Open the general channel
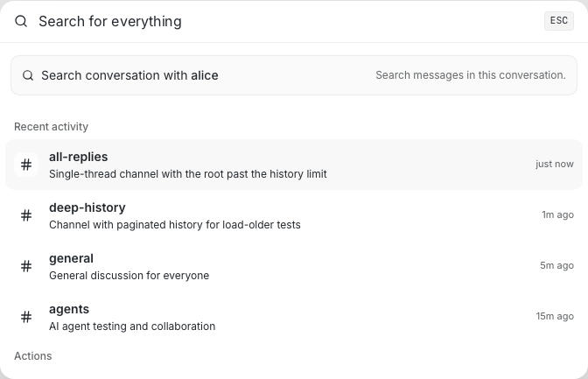This screenshot has height=379, width=588. click(294, 266)
